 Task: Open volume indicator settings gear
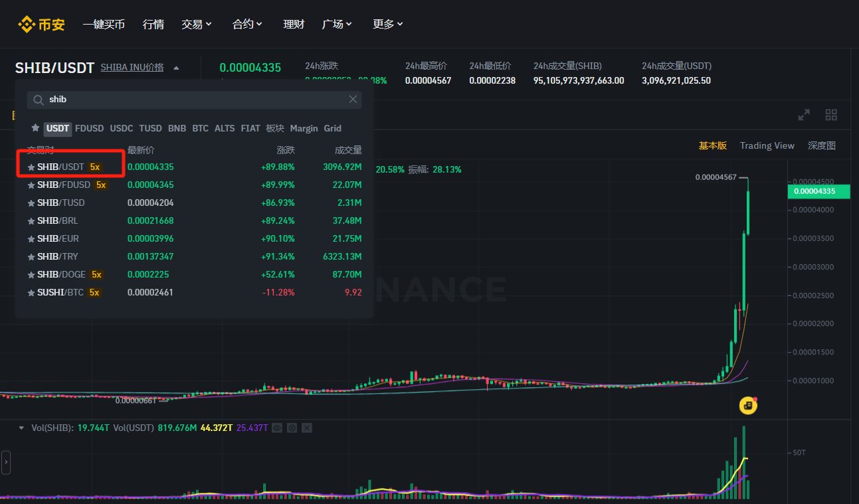point(292,428)
